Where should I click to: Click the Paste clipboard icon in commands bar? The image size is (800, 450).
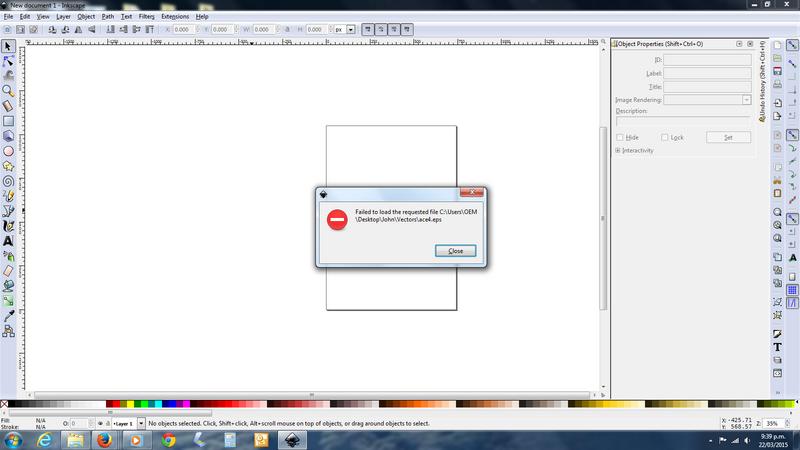[x=777, y=193]
